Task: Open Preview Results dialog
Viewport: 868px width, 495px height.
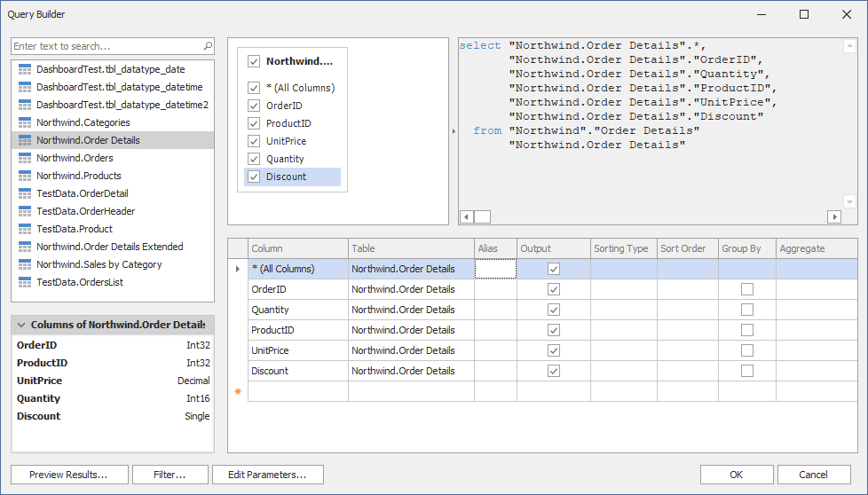Action: click(x=70, y=475)
